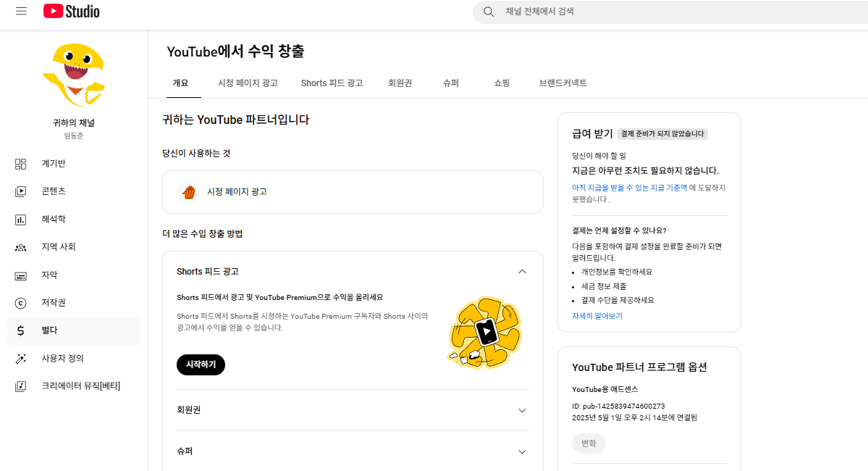Click the 시작하기 button
The width and height of the screenshot is (868, 471).
[x=201, y=364]
